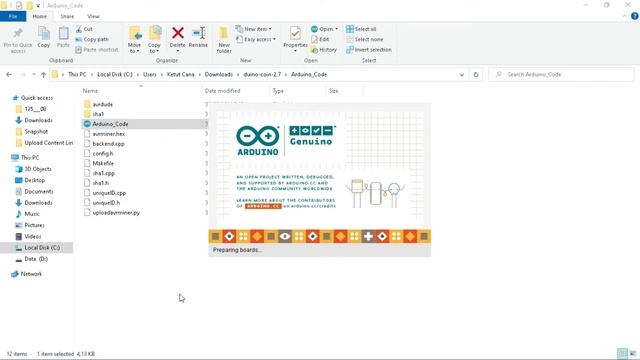Go back with the left arrow

point(9,75)
